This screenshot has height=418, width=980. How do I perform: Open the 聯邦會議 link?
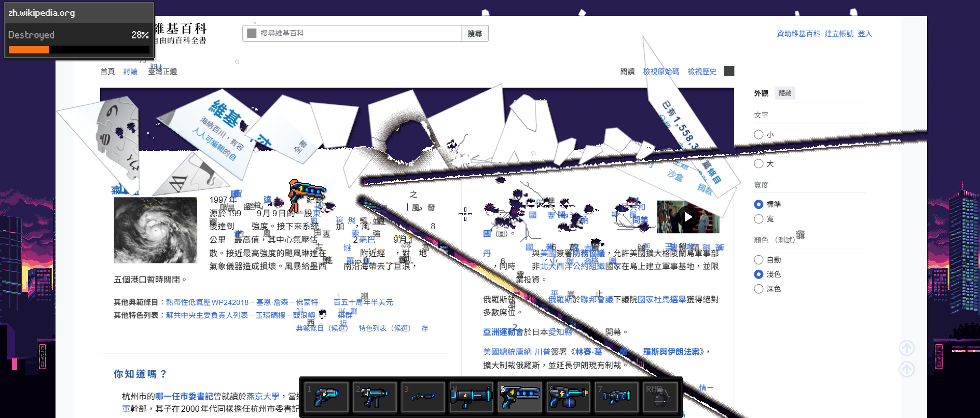pos(597,299)
